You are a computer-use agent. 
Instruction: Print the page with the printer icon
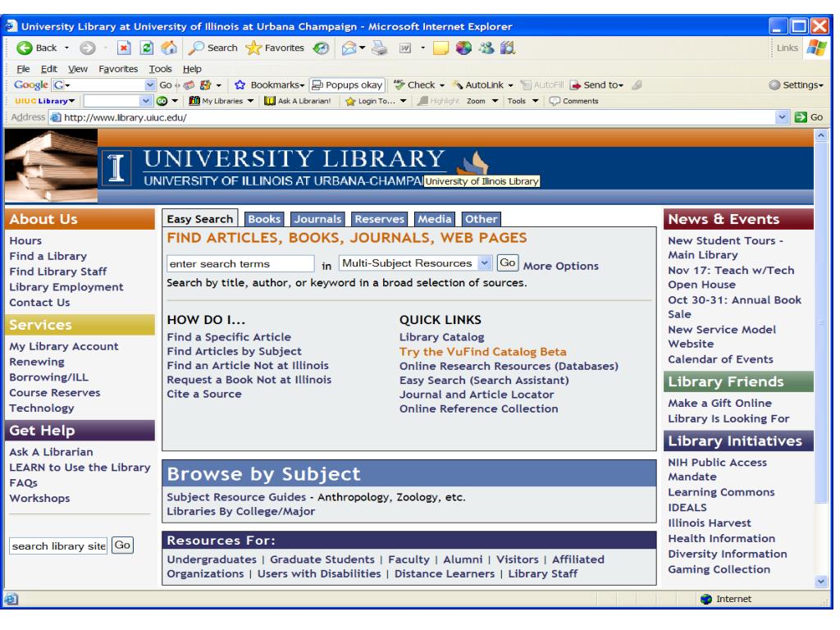[379, 48]
